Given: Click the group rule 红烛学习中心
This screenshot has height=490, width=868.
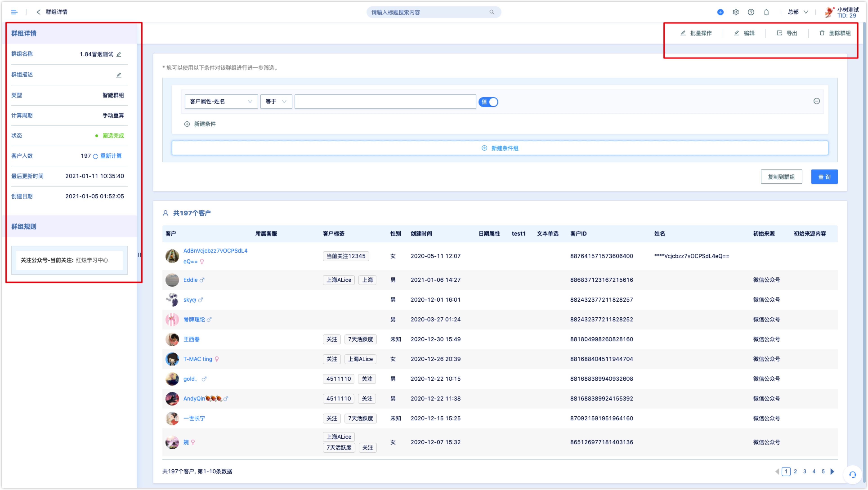Looking at the screenshot, I should pyautogui.click(x=92, y=260).
